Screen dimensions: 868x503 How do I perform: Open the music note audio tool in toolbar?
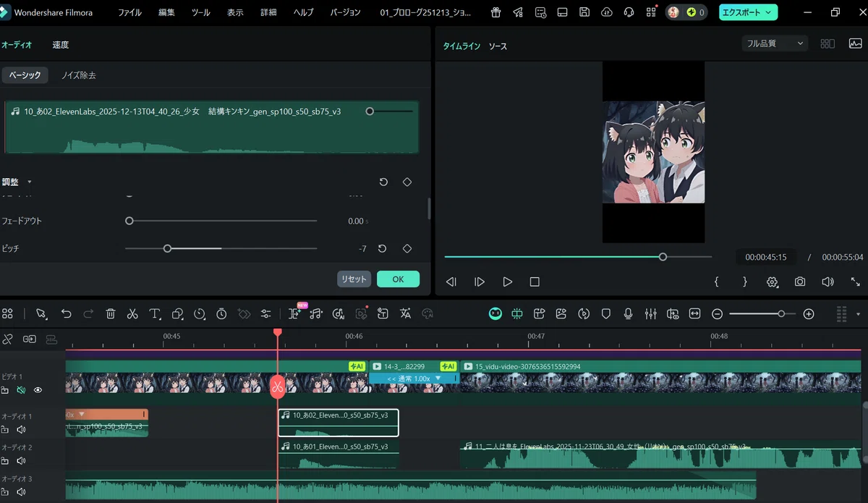coord(315,314)
